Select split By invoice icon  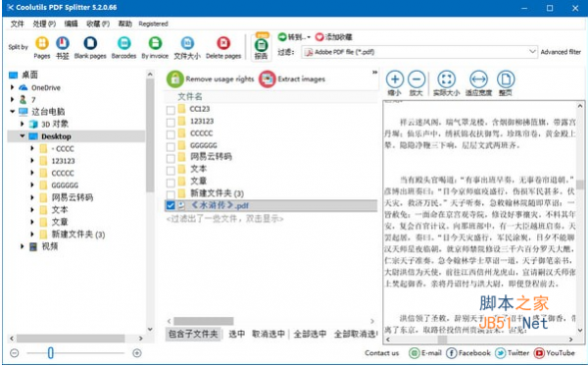(x=155, y=43)
